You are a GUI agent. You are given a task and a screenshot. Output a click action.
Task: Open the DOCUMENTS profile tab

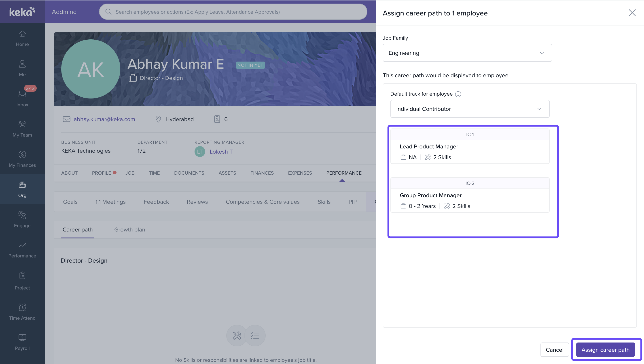tap(189, 173)
